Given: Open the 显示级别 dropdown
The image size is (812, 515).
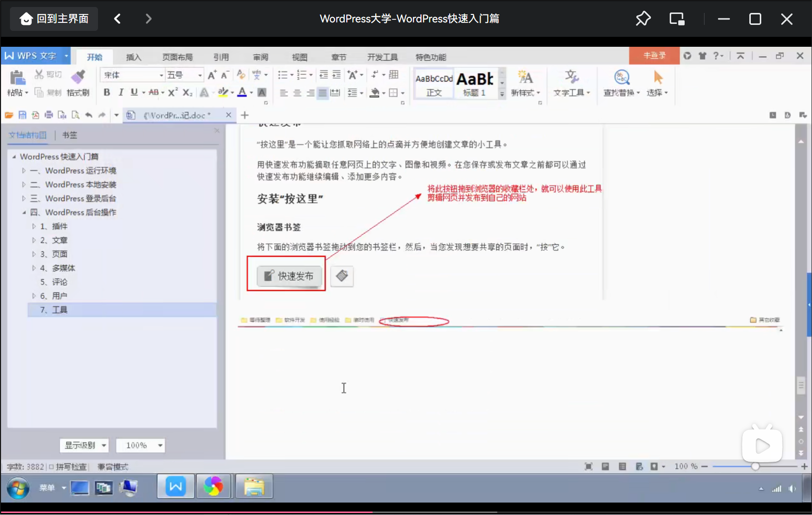Looking at the screenshot, I should coord(85,445).
